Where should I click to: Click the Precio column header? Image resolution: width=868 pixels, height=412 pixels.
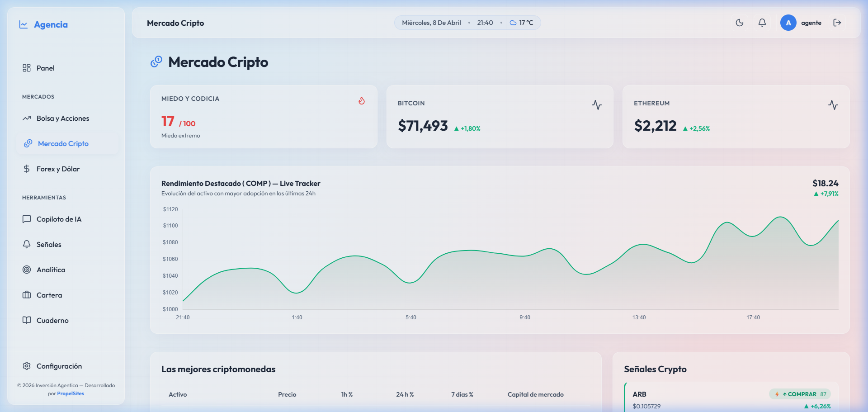click(287, 394)
